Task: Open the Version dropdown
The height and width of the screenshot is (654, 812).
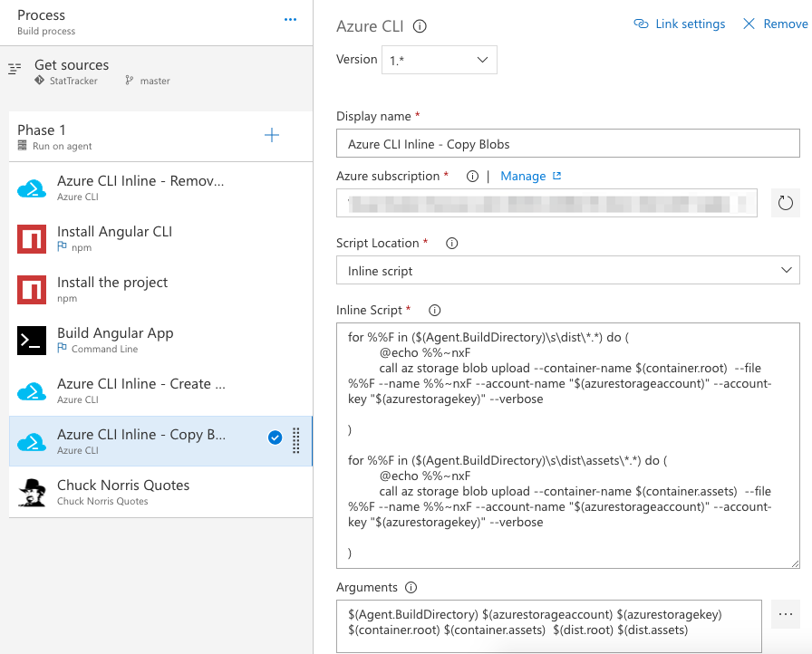Action: point(439,59)
